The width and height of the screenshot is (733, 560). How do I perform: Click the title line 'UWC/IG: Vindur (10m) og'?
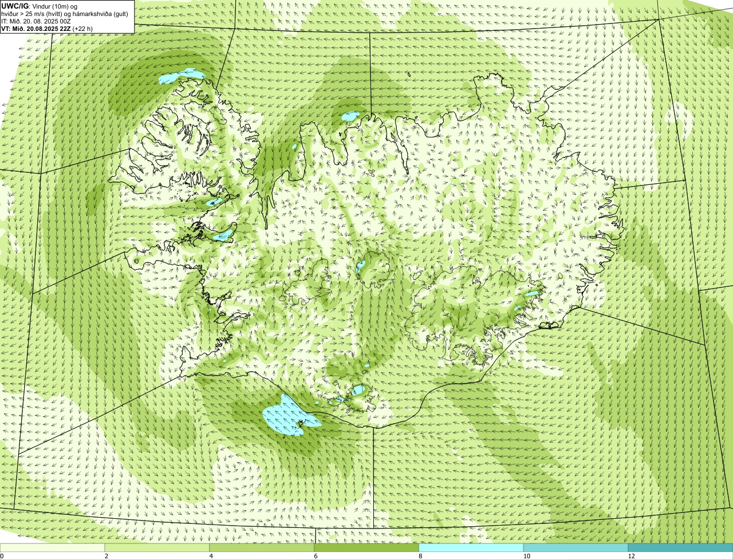coord(40,6)
